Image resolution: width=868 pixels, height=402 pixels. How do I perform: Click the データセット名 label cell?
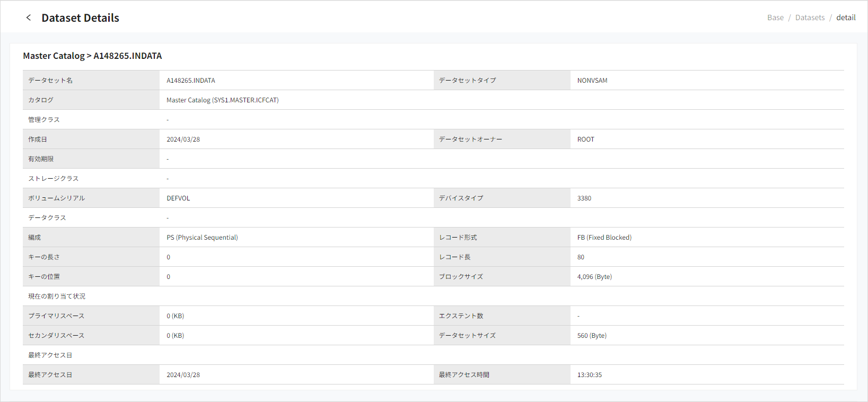(50, 81)
